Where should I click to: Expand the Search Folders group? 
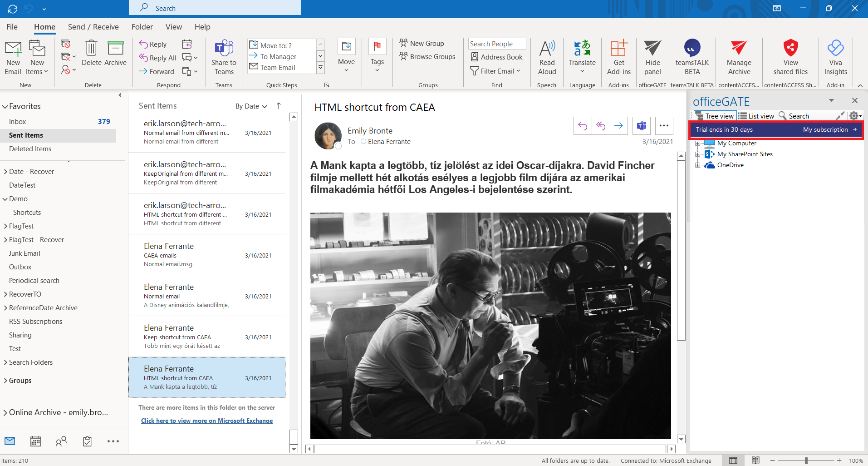pos(5,362)
